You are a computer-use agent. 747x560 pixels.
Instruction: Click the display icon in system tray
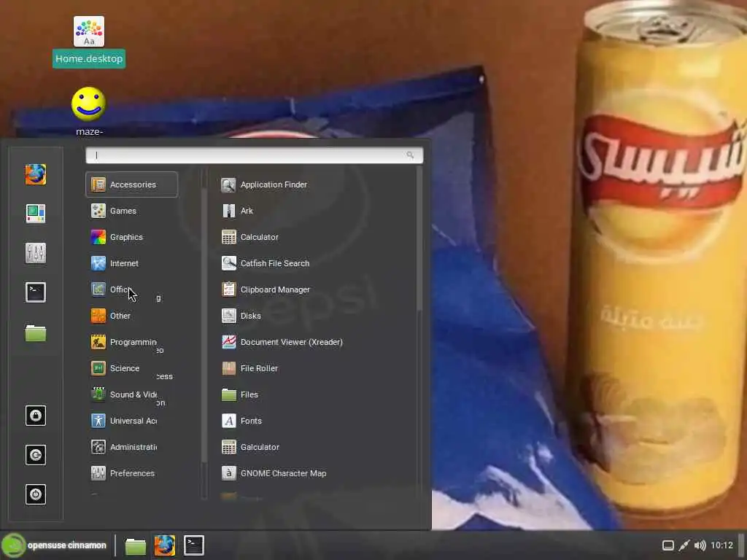pyautogui.click(x=668, y=545)
